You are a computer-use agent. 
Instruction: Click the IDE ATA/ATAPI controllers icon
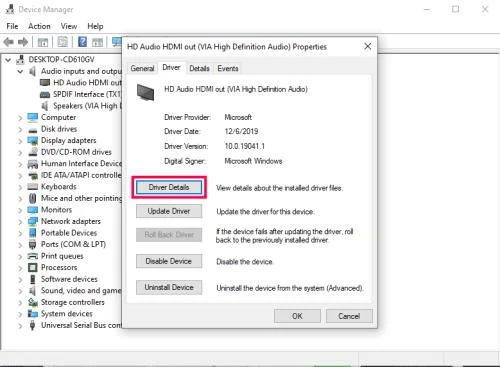point(33,175)
